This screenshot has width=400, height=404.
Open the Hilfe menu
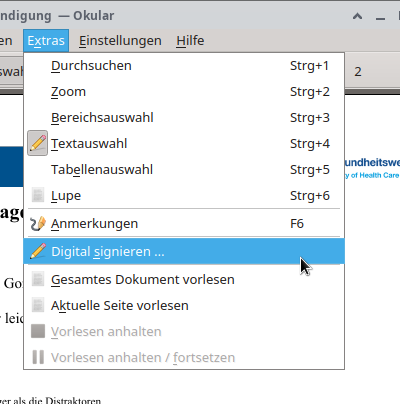point(190,41)
